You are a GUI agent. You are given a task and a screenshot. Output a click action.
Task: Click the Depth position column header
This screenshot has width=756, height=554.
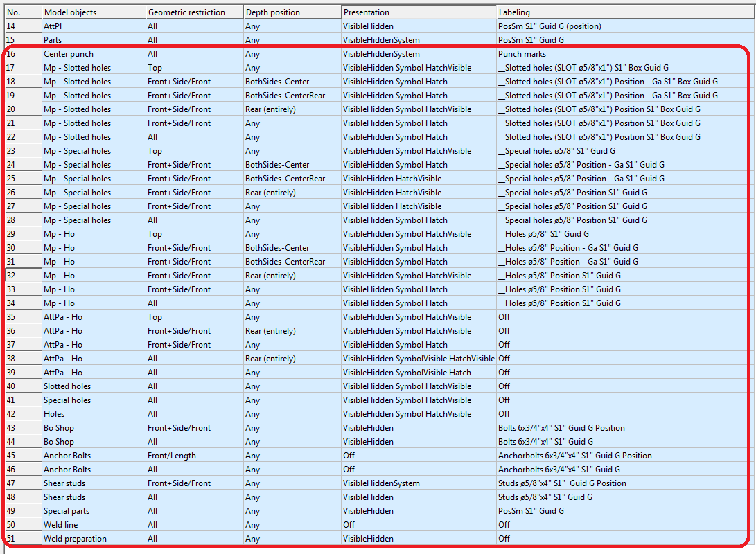pos(292,12)
